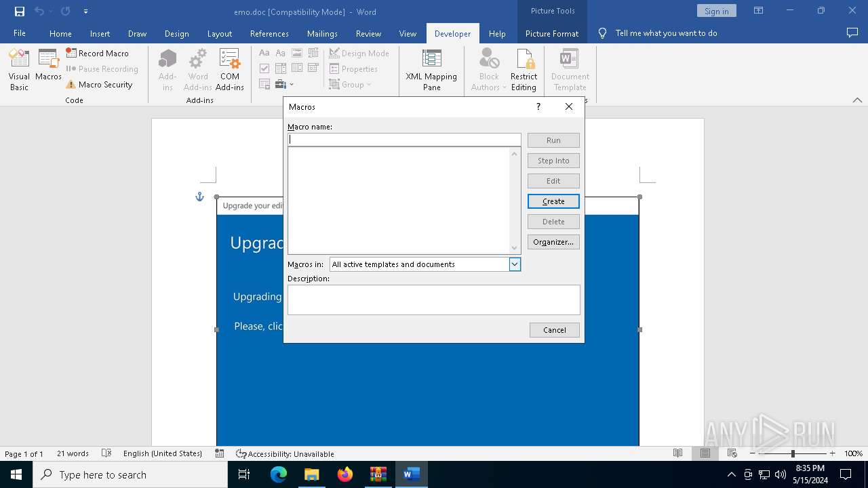868x488 pixels.
Task: Open Organizer from Macros dialog
Action: pos(553,242)
